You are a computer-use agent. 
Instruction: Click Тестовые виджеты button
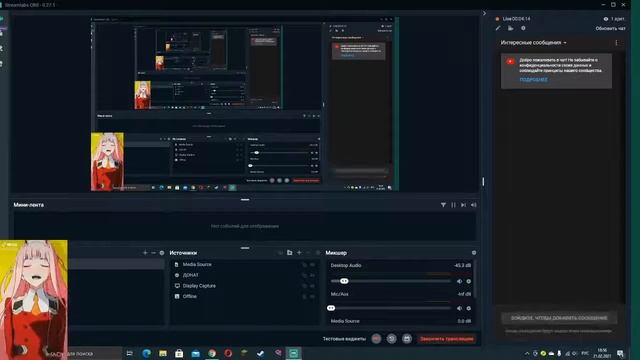pos(344,339)
